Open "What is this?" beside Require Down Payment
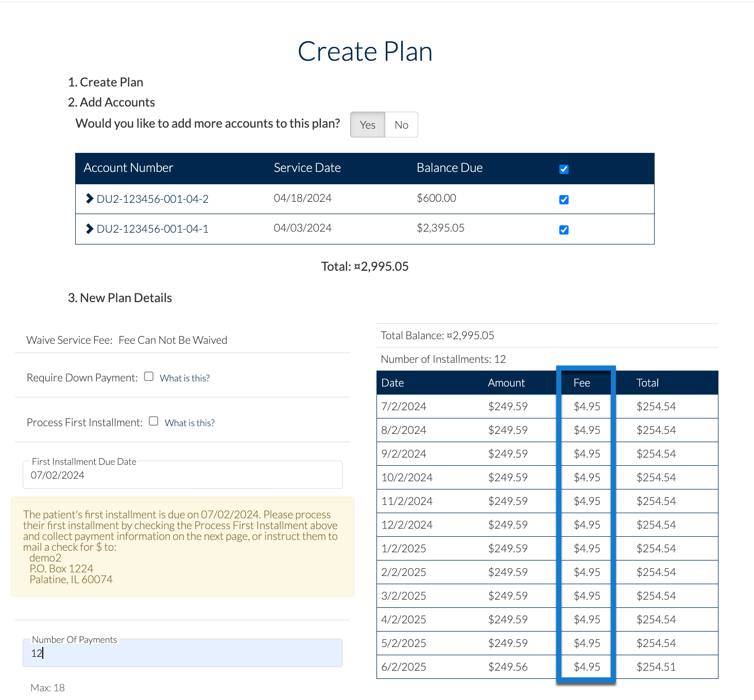 [x=184, y=378]
